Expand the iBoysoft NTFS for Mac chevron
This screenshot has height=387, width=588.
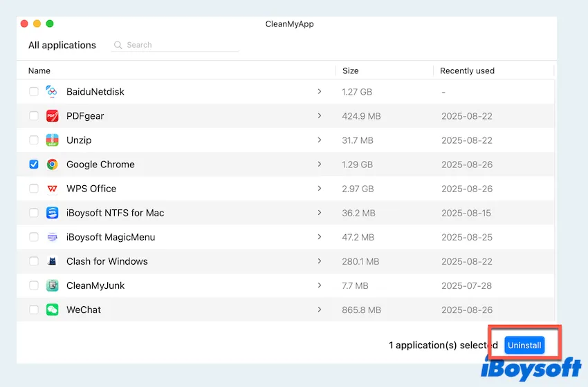pyautogui.click(x=320, y=213)
